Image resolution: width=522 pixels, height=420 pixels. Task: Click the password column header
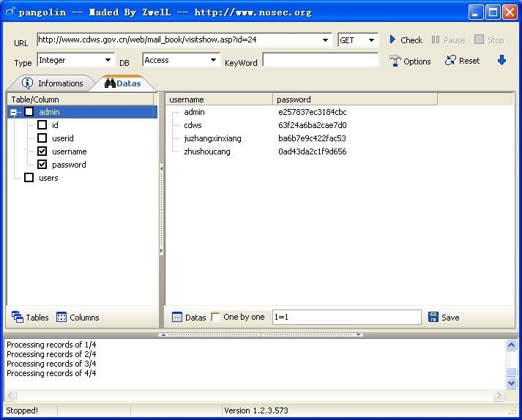pos(355,100)
